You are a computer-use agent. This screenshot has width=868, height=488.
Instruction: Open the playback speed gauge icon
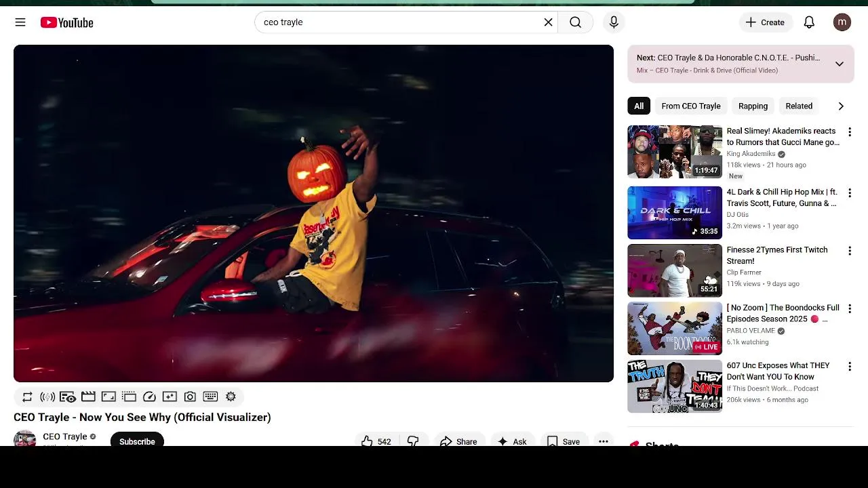tap(149, 396)
